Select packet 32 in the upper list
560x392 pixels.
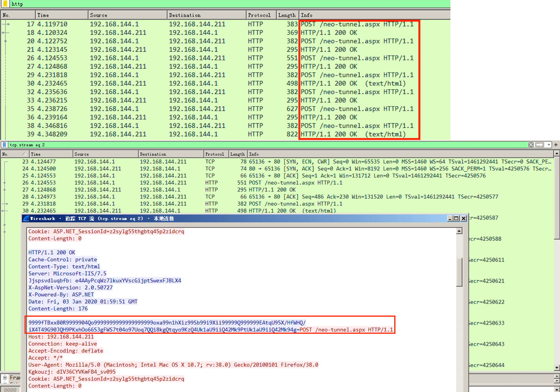coord(226,92)
